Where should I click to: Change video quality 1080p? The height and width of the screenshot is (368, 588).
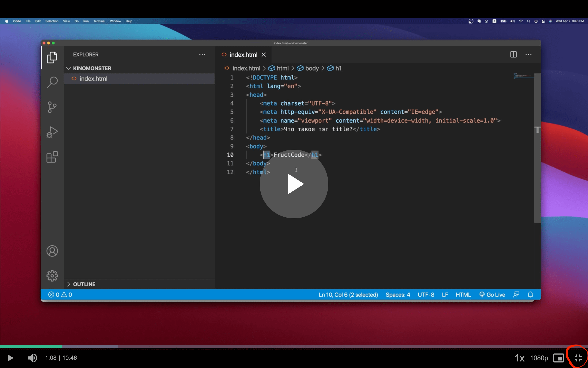tap(539, 358)
